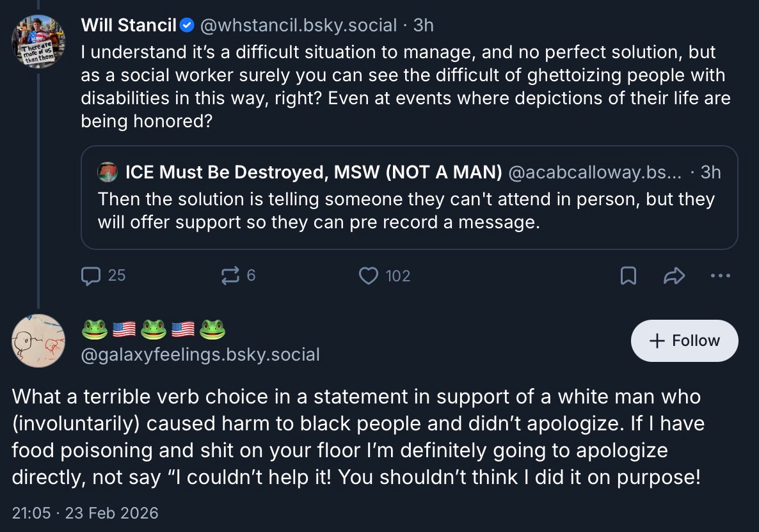Open Will Stancil's profile avatar
759x532 pixels.
coord(38,42)
